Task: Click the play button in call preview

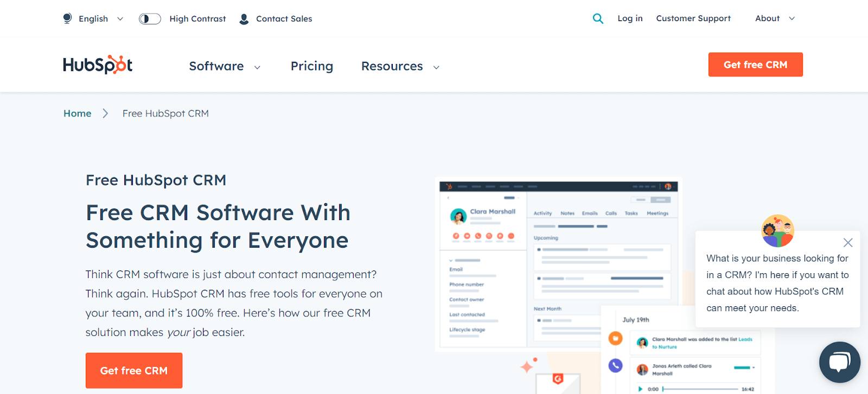Action: click(x=640, y=389)
